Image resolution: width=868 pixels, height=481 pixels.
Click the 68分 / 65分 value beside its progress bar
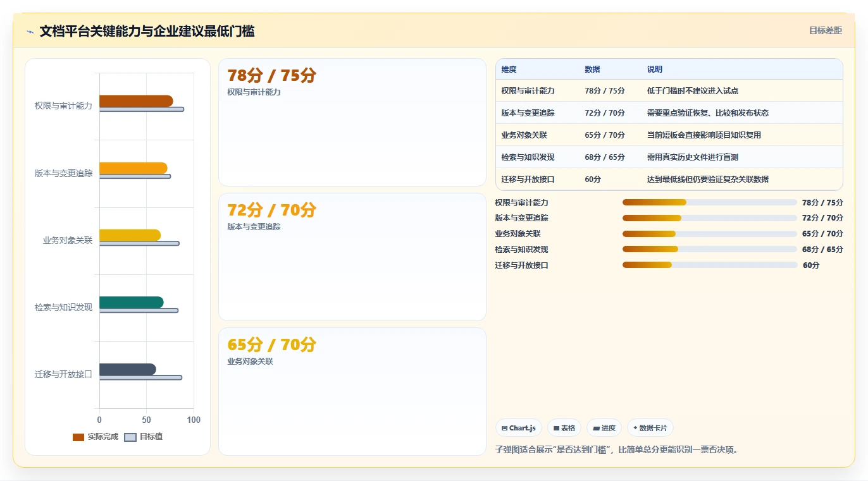pos(822,250)
